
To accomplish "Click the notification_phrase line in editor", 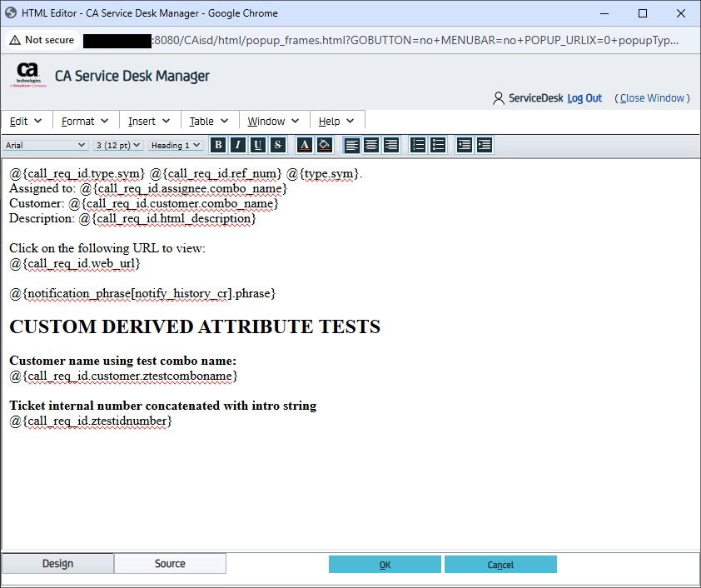I will click(x=142, y=293).
